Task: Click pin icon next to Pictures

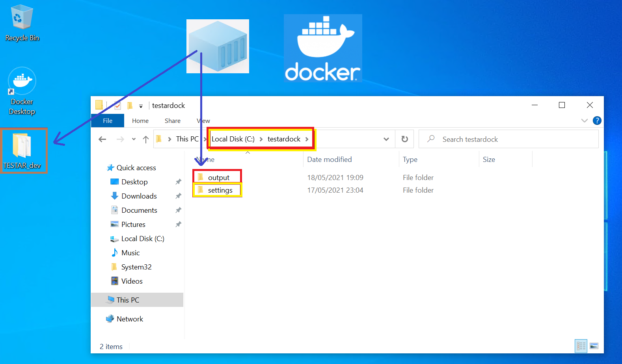Action: (178, 224)
